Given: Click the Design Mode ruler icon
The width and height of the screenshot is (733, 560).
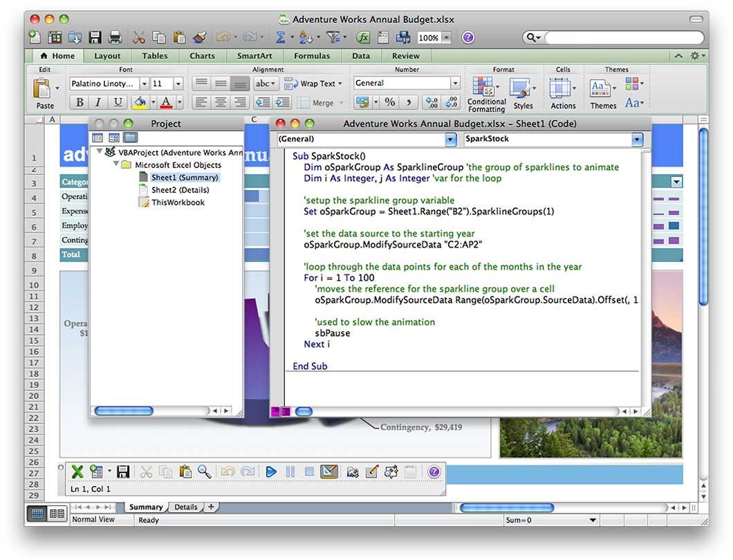Looking at the screenshot, I should (x=329, y=472).
